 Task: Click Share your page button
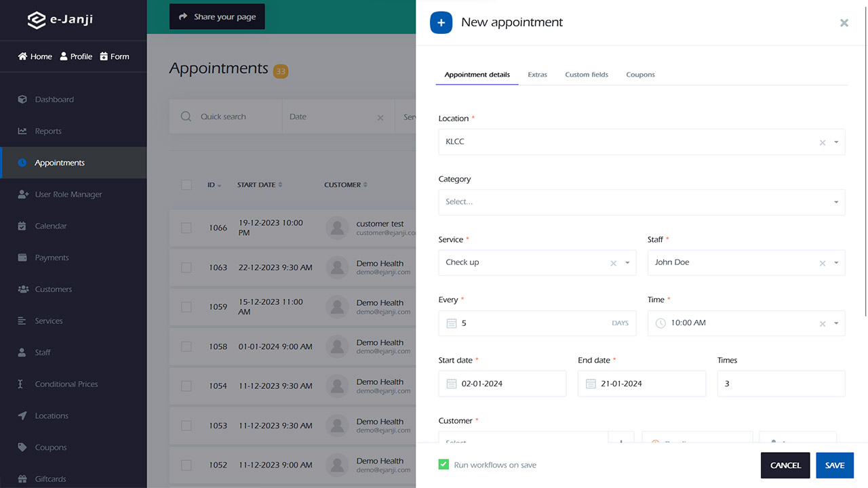click(217, 17)
